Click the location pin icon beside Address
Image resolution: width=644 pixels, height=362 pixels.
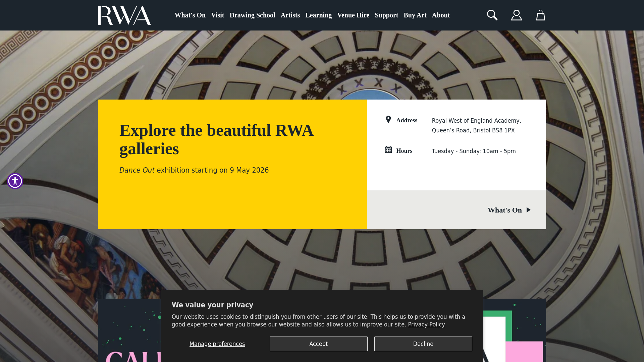(388, 120)
